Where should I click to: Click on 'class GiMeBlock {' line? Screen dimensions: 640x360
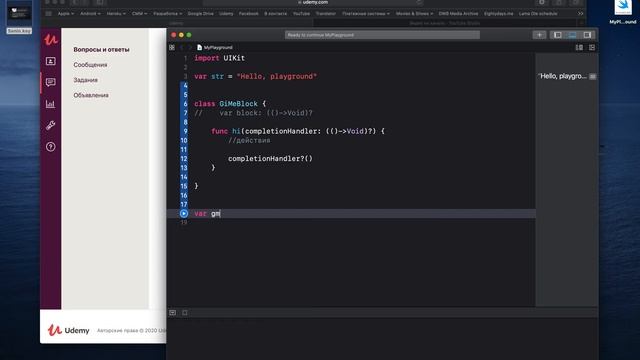(x=230, y=104)
